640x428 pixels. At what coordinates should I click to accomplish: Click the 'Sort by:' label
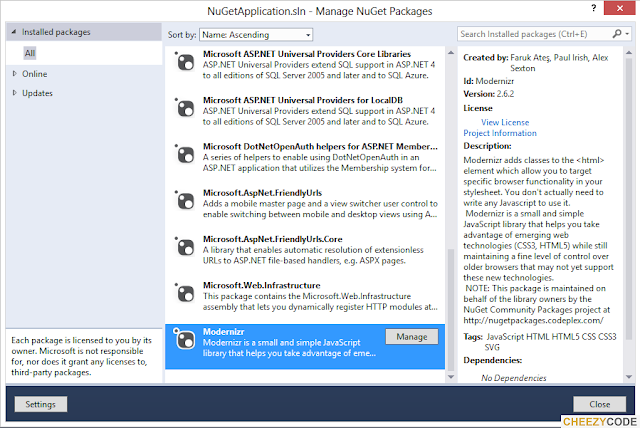182,35
